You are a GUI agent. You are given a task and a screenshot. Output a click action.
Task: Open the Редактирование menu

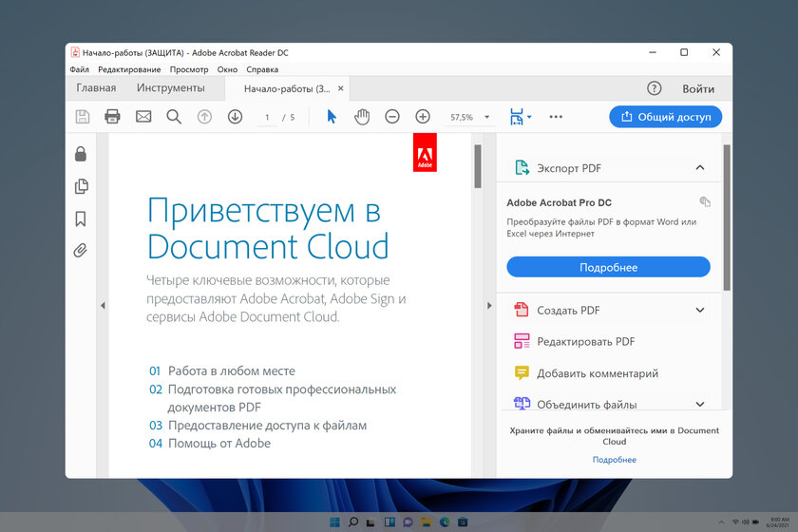[129, 69]
